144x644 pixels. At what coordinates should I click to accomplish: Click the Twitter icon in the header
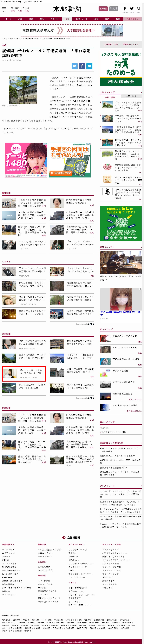click(132, 9)
